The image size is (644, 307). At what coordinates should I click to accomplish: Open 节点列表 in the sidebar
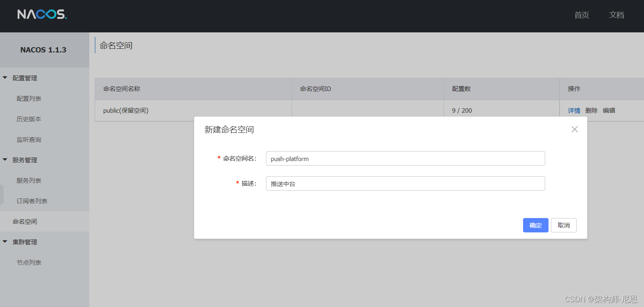(29, 262)
